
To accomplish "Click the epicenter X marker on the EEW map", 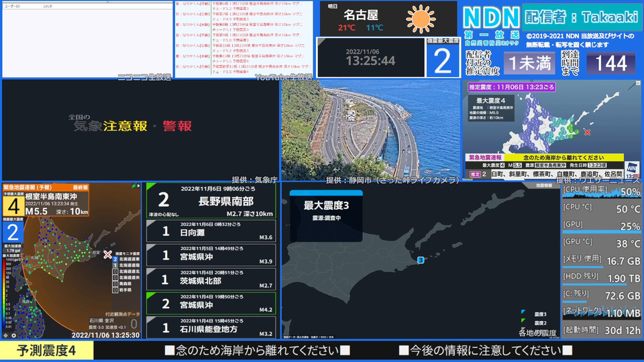I will [107, 255].
